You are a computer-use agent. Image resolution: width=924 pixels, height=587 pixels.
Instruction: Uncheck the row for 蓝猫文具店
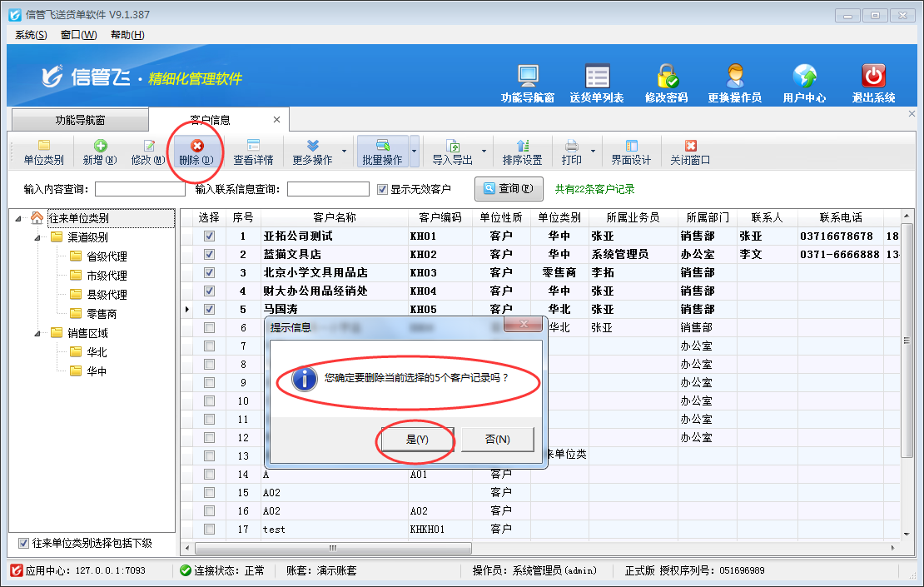click(209, 254)
